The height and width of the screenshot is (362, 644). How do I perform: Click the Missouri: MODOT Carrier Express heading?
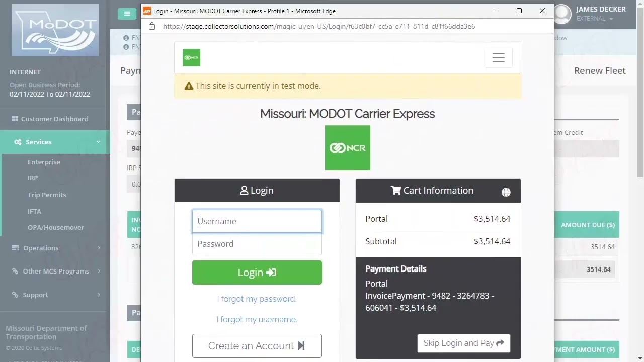[347, 114]
